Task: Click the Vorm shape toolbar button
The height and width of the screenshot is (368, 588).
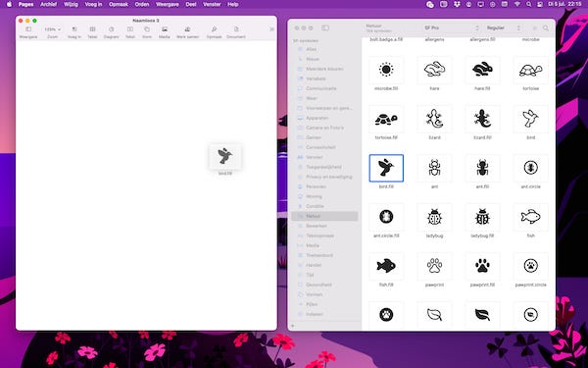Action: pos(147,32)
